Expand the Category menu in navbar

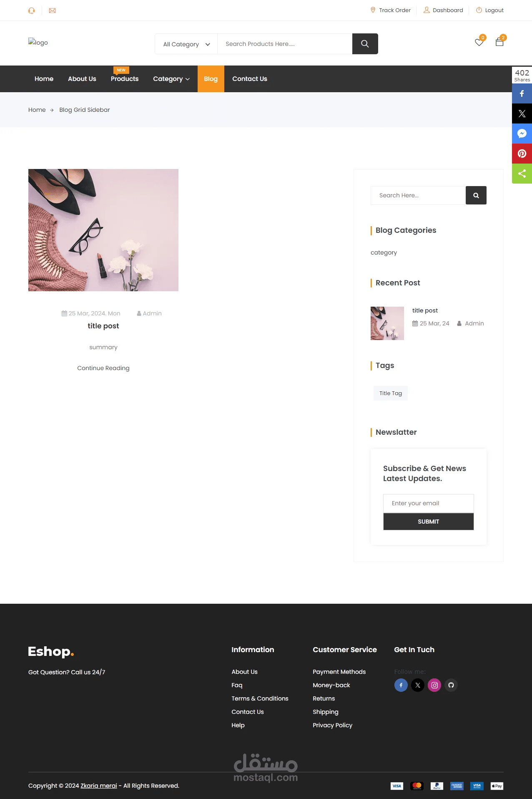coord(171,79)
